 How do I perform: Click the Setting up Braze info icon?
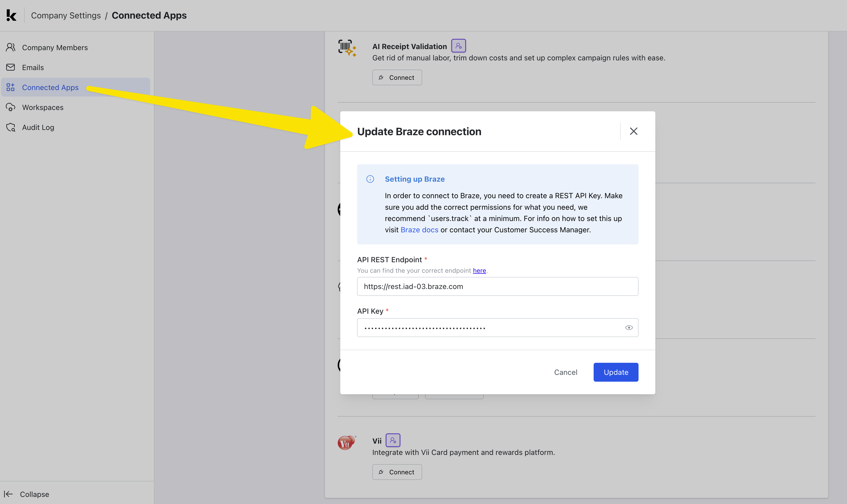(370, 179)
